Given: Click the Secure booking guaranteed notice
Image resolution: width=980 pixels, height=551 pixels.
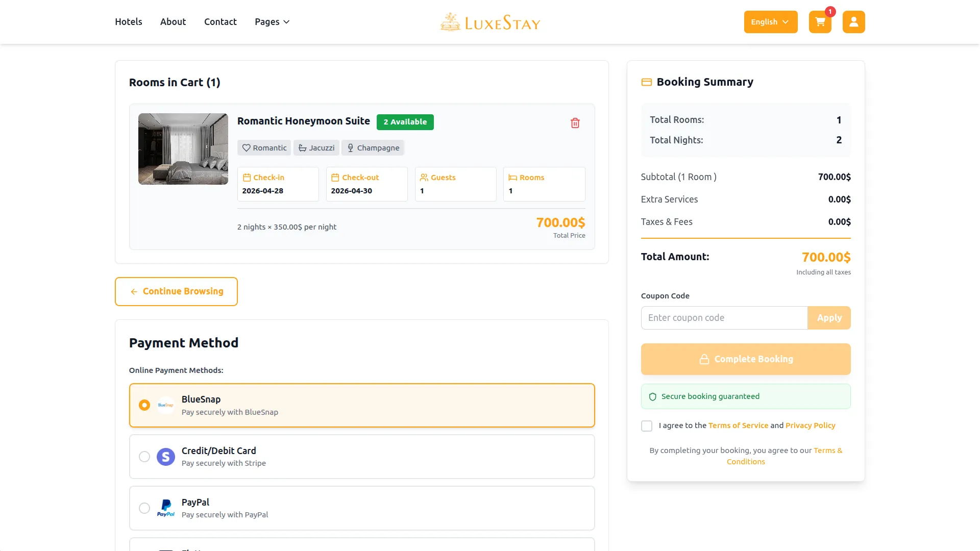Looking at the screenshot, I should pyautogui.click(x=746, y=396).
